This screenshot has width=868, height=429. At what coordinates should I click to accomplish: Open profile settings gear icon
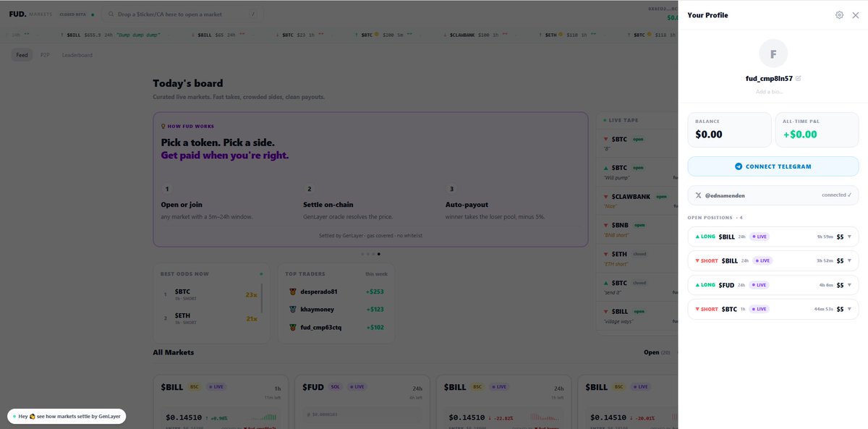click(839, 15)
